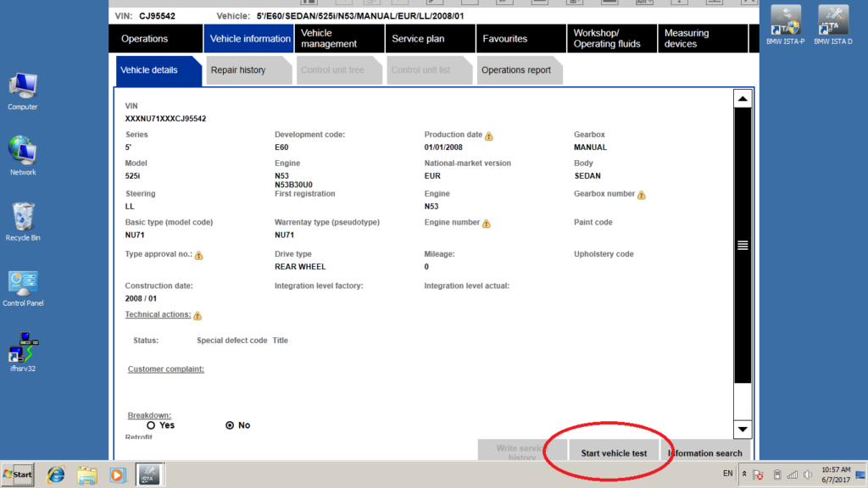The width and height of the screenshot is (868, 488).
Task: Open the Measuring devices menu
Action: click(703, 39)
